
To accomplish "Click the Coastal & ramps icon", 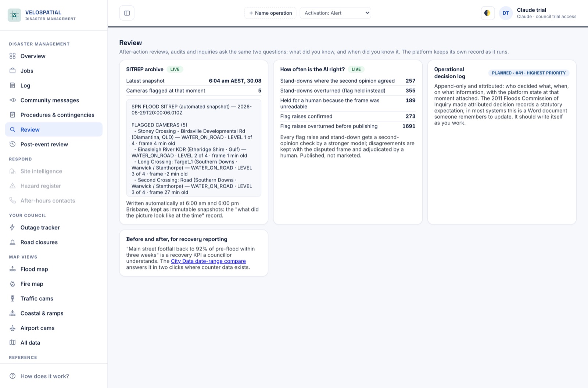I will tap(12, 313).
